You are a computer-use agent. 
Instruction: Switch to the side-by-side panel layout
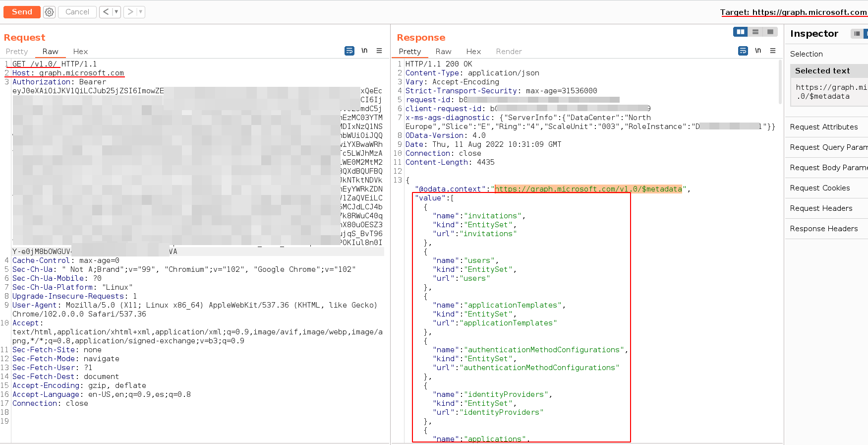[741, 32]
